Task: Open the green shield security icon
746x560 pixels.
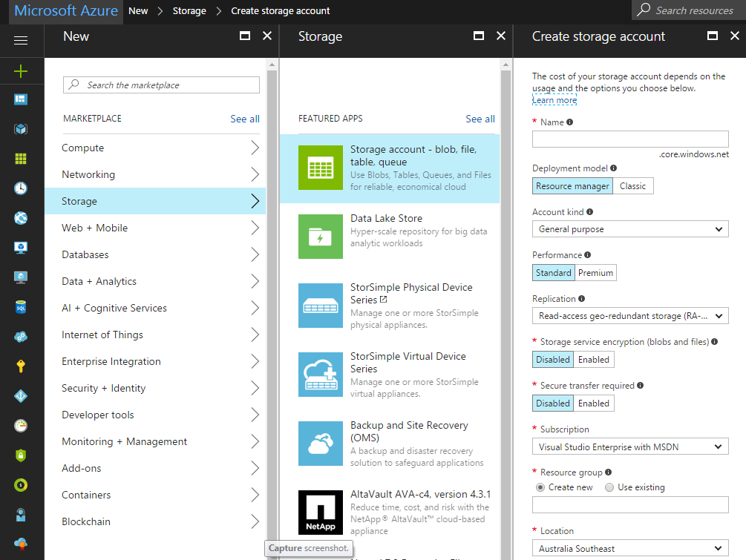Action: 21,455
